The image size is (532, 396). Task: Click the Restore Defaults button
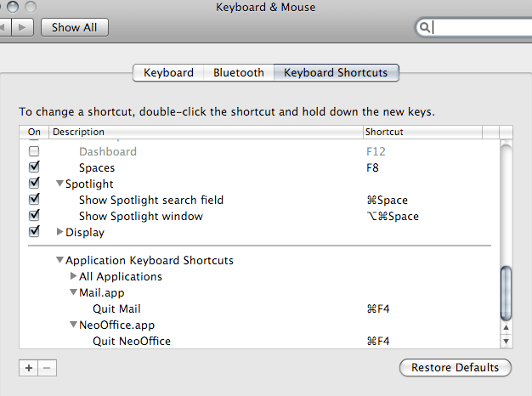456,367
